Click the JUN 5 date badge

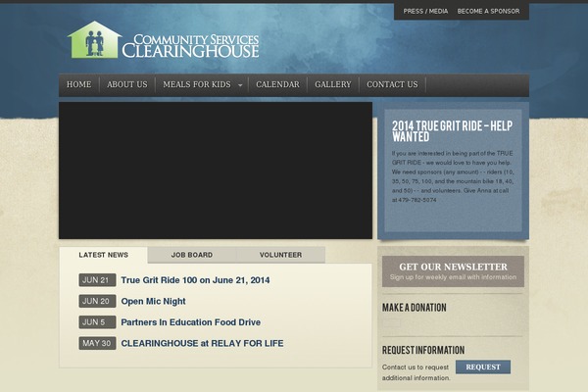point(97,322)
